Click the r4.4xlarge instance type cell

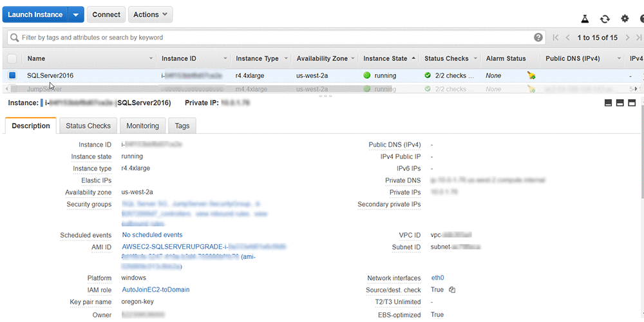click(250, 75)
